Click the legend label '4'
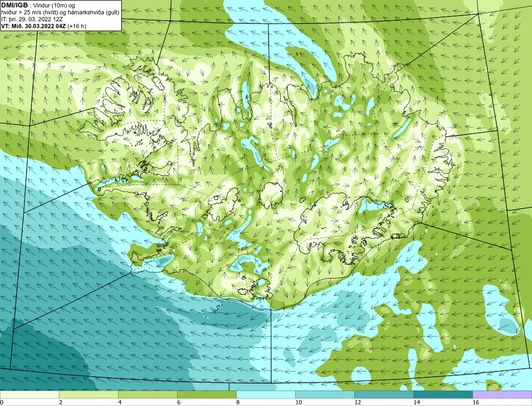This screenshot has height=406, width=532. pos(120,402)
